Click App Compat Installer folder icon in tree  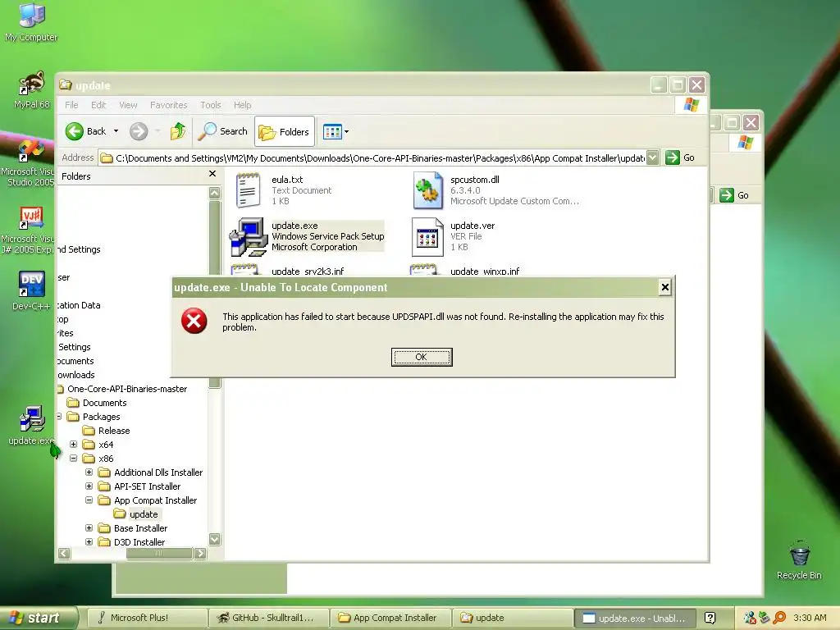[x=104, y=500]
